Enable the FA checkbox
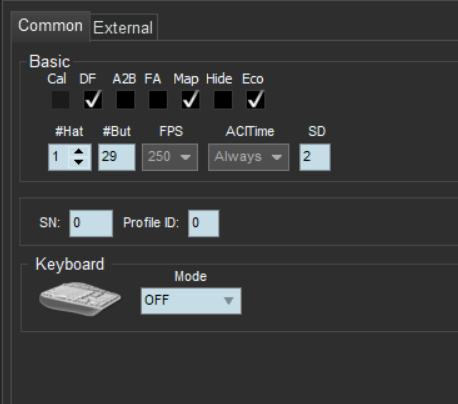Viewport: 458px width, 404px height. [158, 100]
